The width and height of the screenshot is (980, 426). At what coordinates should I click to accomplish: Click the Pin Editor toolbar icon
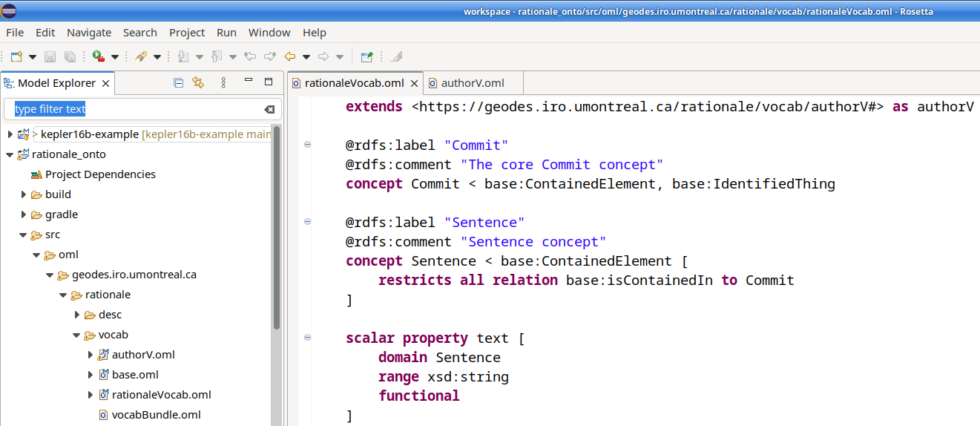pos(366,56)
